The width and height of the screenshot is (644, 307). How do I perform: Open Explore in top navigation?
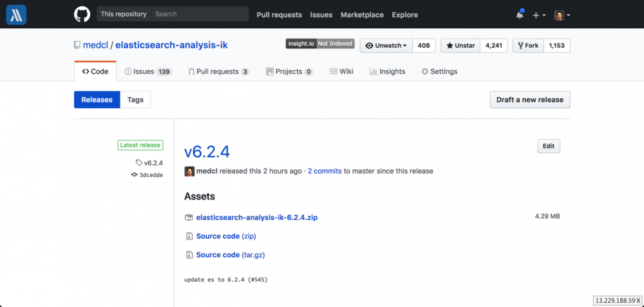tap(404, 15)
